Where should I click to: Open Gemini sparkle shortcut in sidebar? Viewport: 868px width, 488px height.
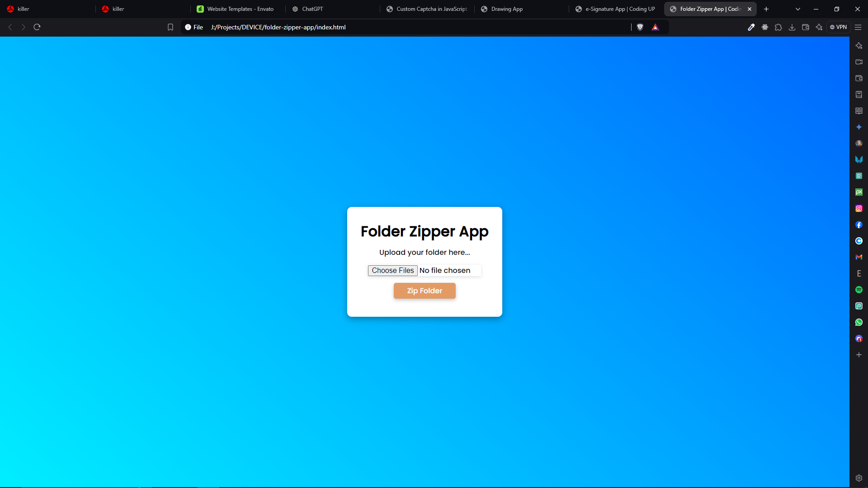click(x=859, y=127)
